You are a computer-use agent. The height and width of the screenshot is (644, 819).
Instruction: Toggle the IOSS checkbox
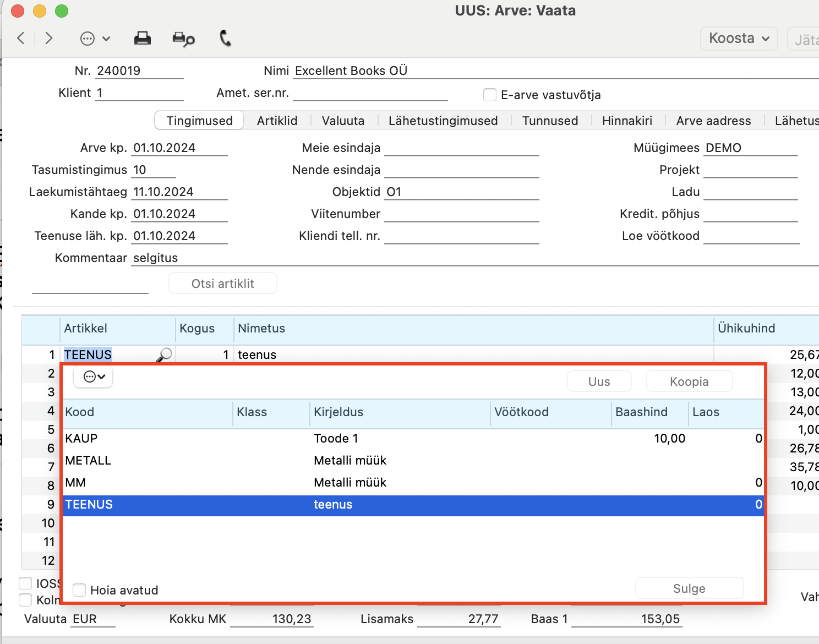coord(25,583)
